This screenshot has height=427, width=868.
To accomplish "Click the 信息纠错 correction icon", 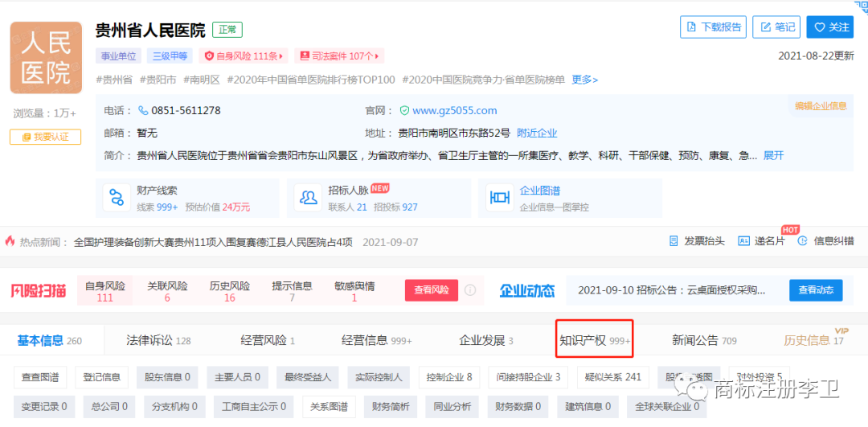I will pyautogui.click(x=803, y=241).
